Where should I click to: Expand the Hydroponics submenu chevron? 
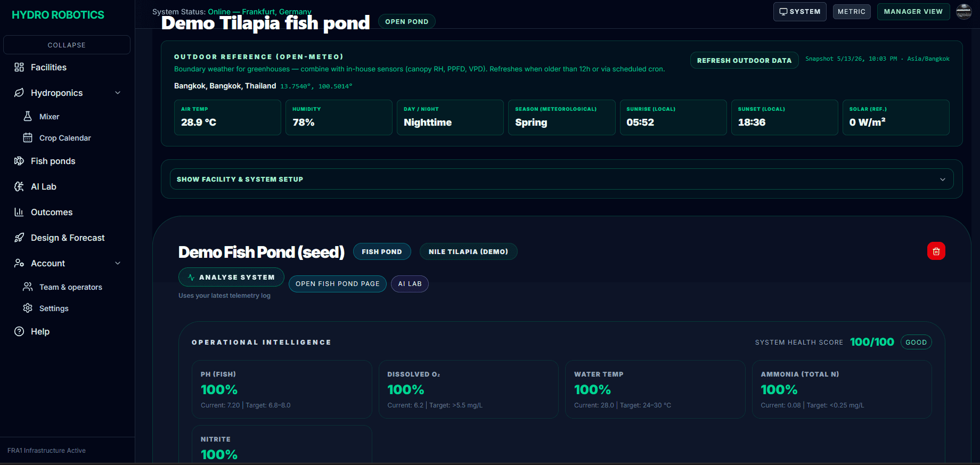pyautogui.click(x=118, y=93)
